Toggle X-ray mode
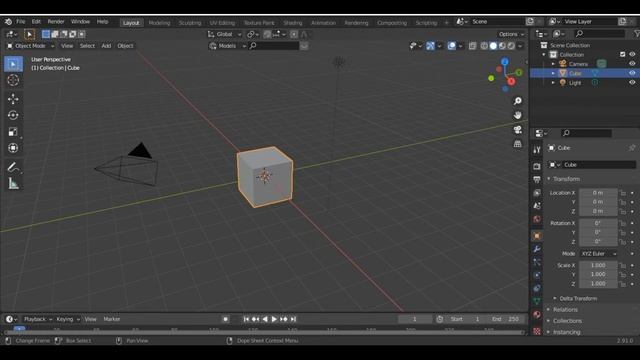Image resolution: width=640 pixels, height=360 pixels. tap(473, 46)
